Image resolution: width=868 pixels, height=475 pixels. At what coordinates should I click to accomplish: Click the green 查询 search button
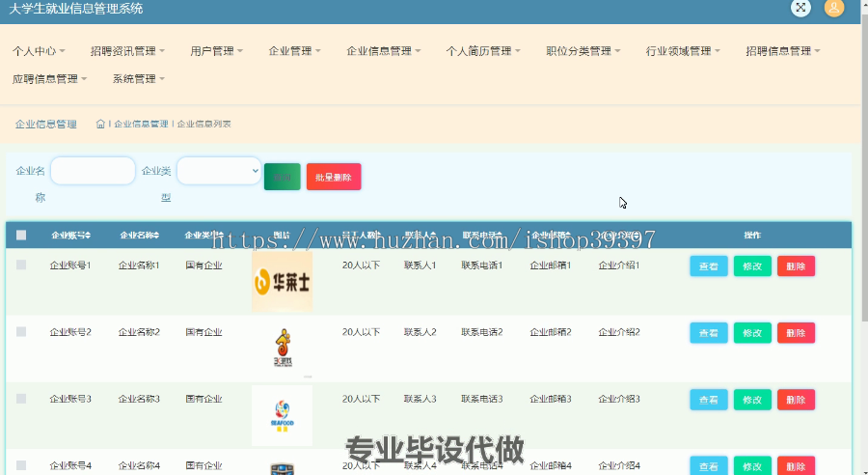(283, 177)
